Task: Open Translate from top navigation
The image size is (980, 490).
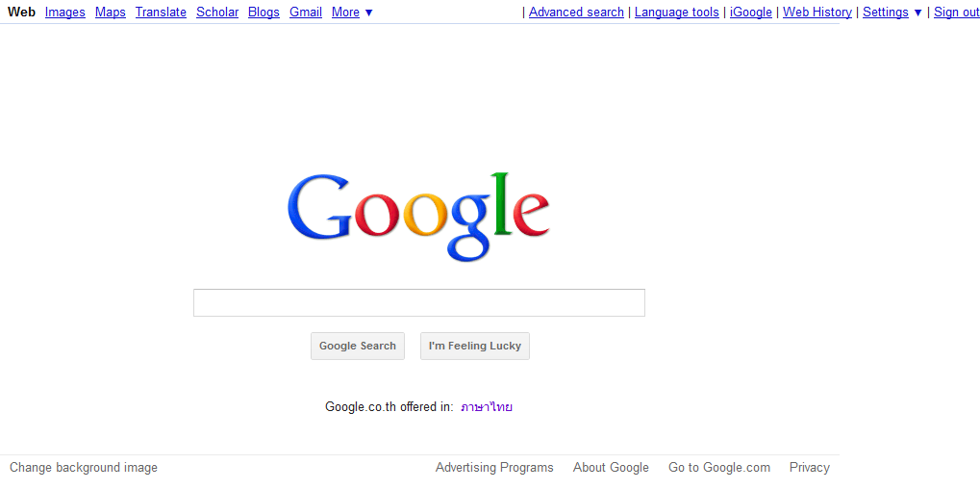Action: [x=161, y=12]
